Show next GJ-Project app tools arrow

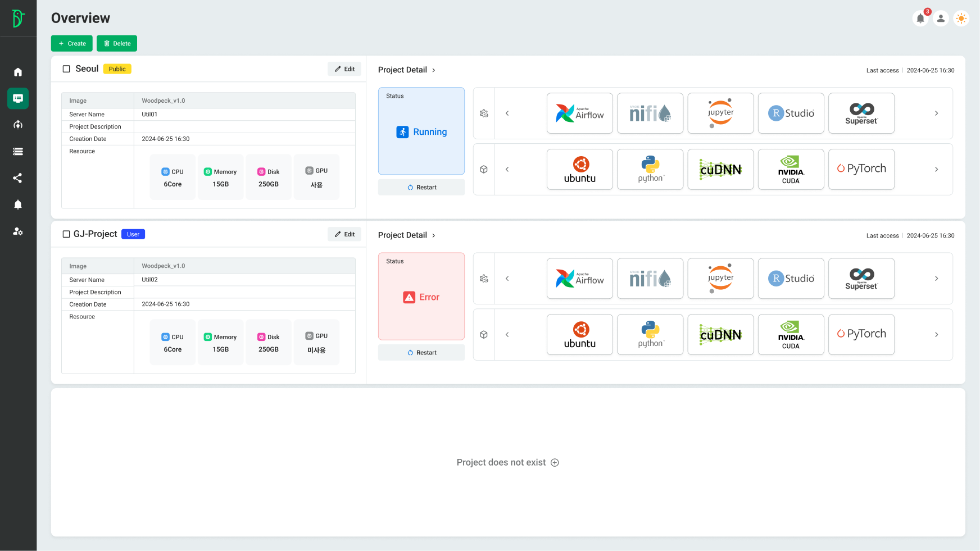936,279
